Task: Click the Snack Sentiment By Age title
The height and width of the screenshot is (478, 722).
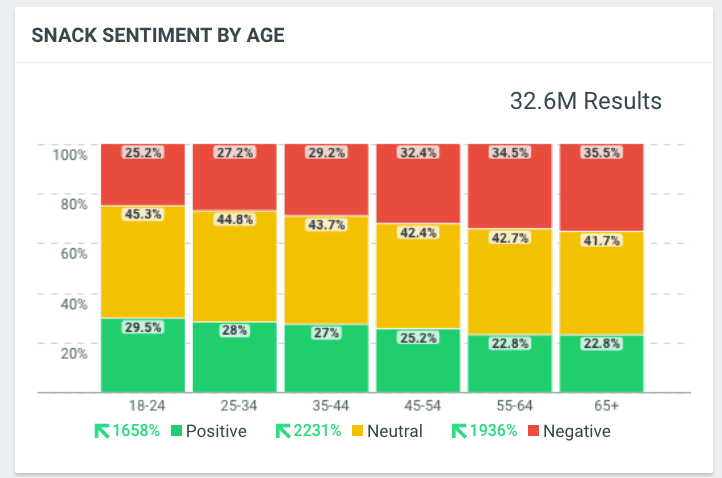Action: [x=158, y=36]
